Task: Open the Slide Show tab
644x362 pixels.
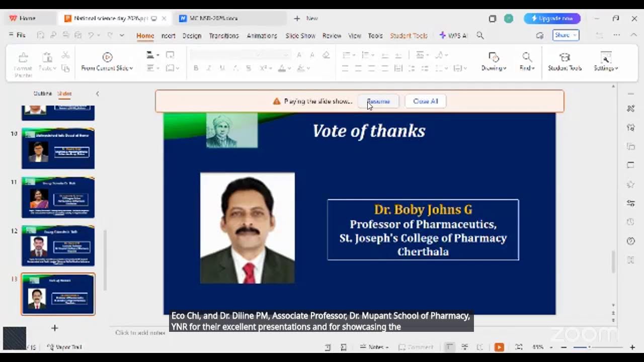Action: point(300,36)
